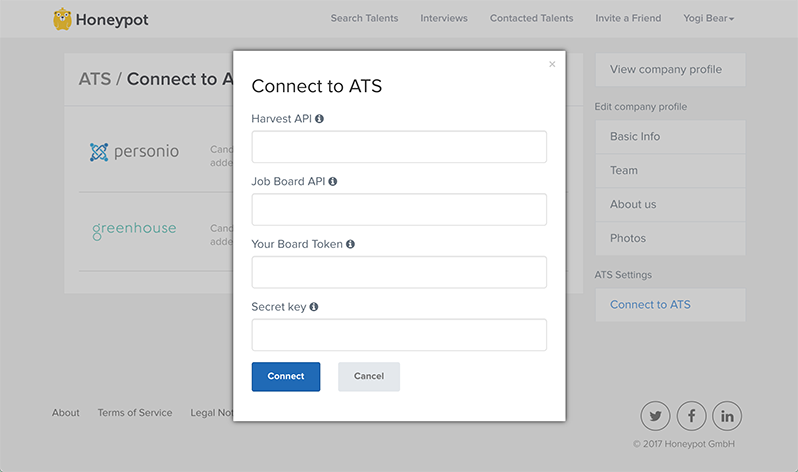Open the LinkedIn social icon in footer
Image resolution: width=798 pixels, height=472 pixels.
(727, 415)
